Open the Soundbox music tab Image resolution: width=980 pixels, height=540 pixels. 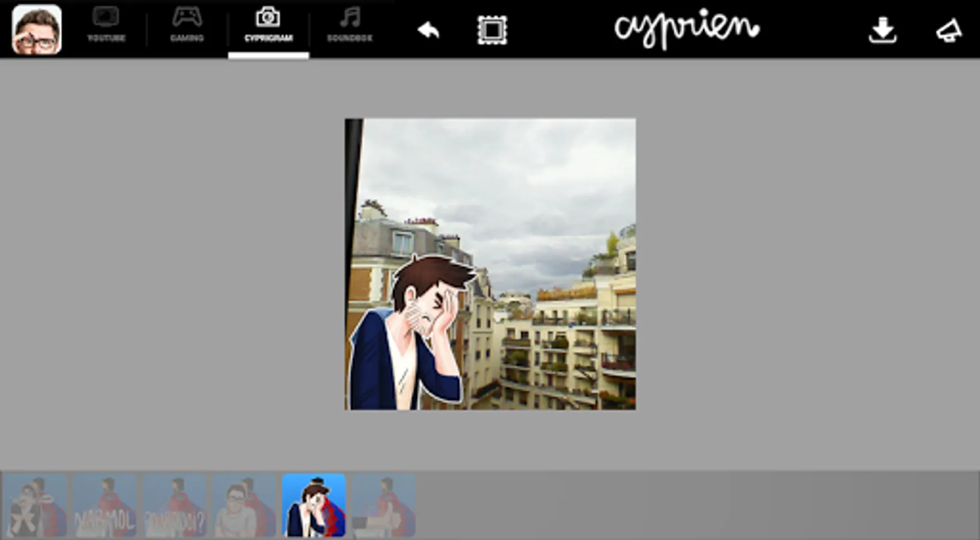pos(350,26)
